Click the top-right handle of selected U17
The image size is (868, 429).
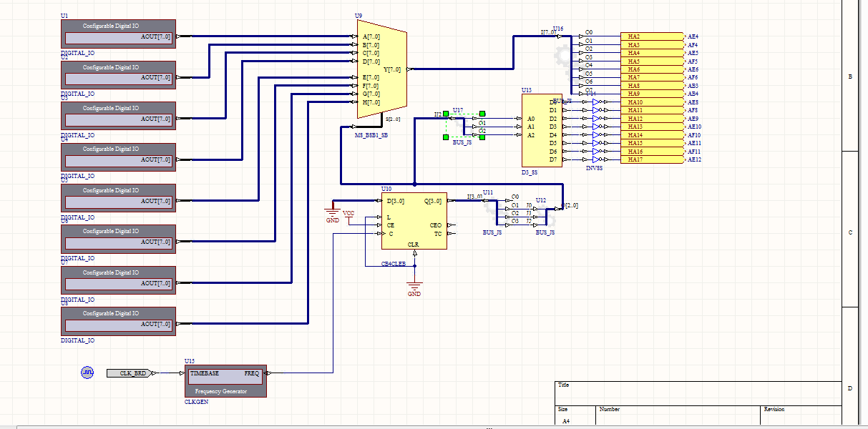pos(482,114)
